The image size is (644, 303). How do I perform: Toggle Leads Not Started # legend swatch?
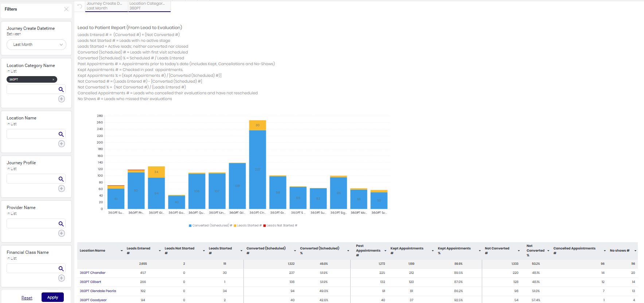[x=265, y=226]
